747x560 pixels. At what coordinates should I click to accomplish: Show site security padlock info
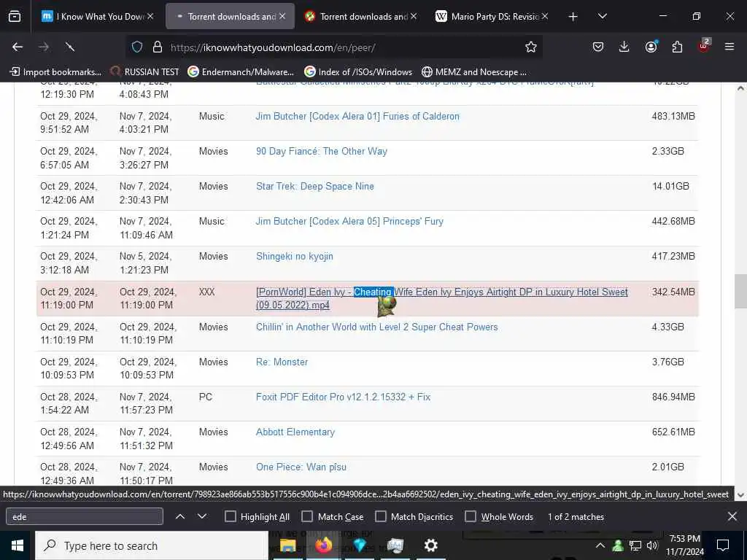pyautogui.click(x=158, y=47)
